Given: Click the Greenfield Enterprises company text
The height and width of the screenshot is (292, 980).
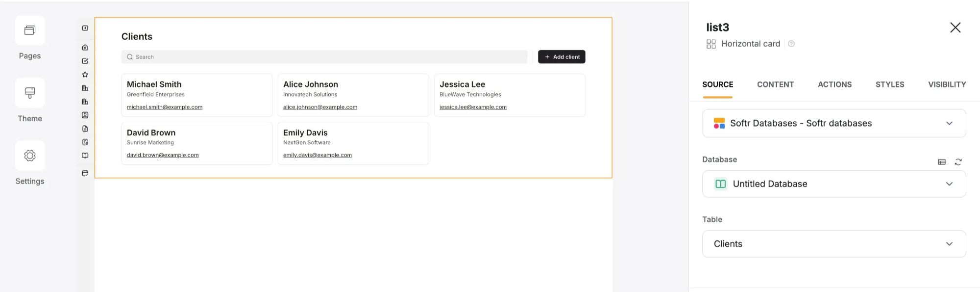Looking at the screenshot, I should click(156, 95).
